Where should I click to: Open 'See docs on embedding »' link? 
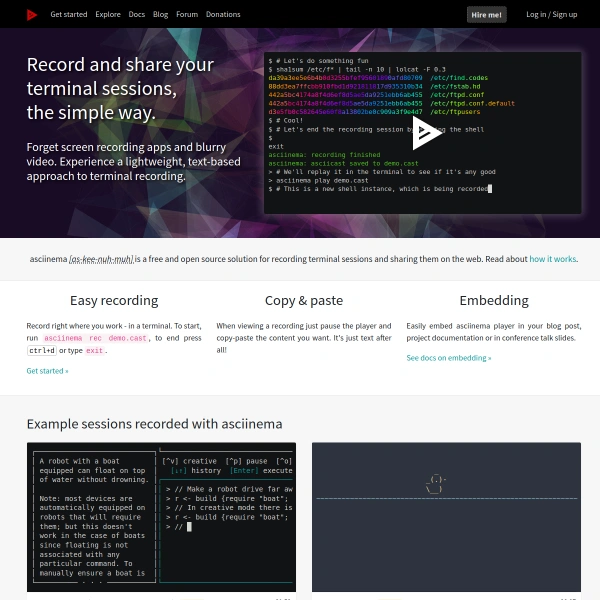coord(449,358)
